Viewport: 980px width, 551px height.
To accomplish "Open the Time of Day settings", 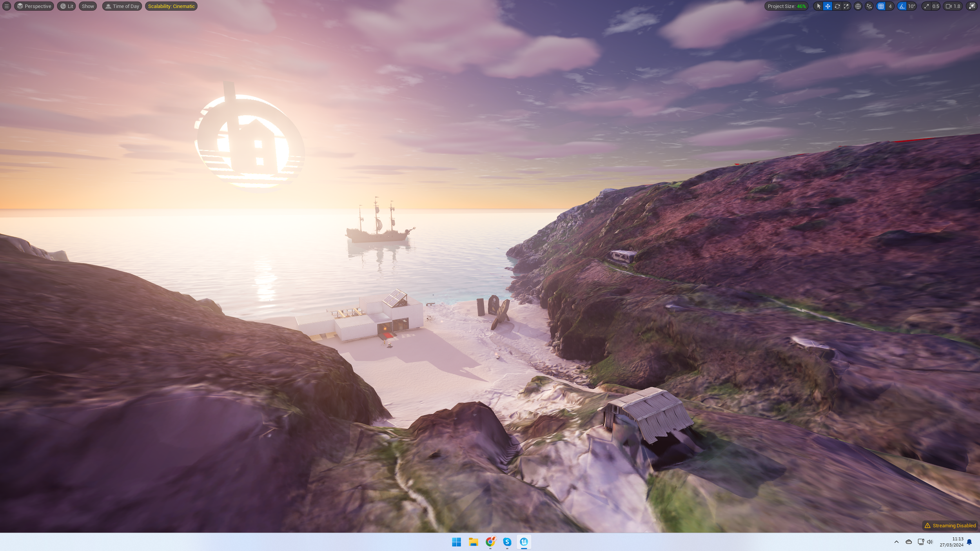I will click(x=122, y=6).
